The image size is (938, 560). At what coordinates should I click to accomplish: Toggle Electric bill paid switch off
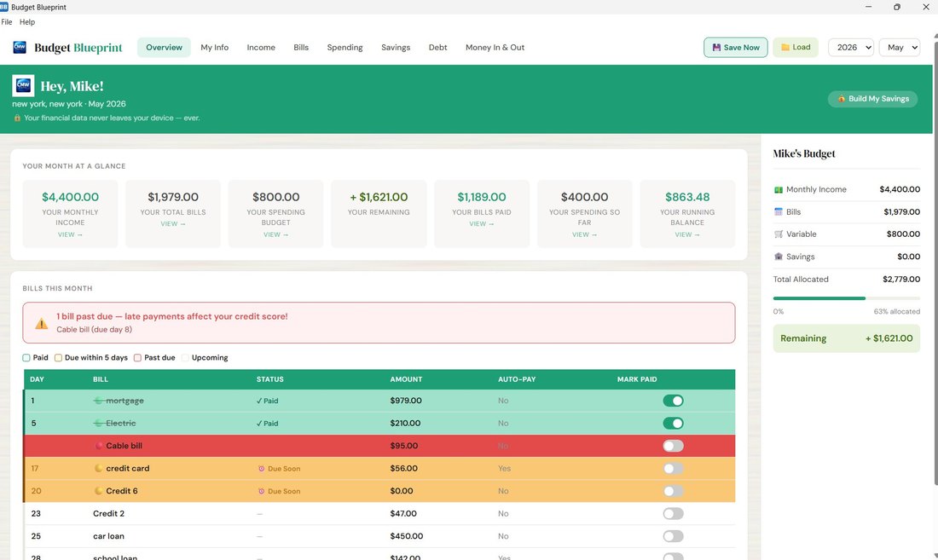673,423
